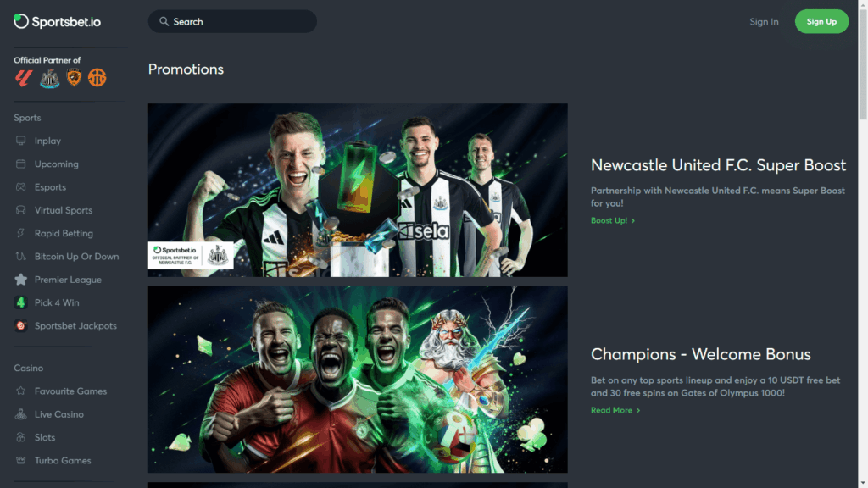The height and width of the screenshot is (488, 868).
Task: Select the Hull City tiger badge
Action: (74, 77)
